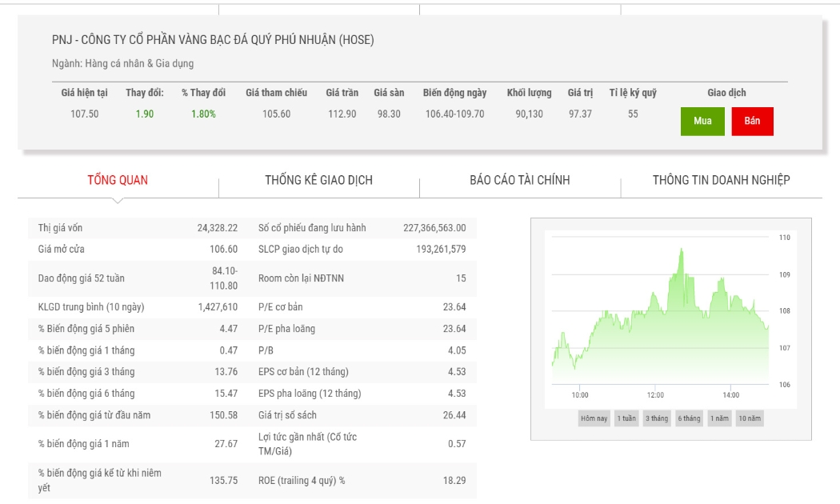Go to THÔNG TIN DOANH NGHIỆP tab
The width and height of the screenshot is (840, 504).
coord(721,180)
